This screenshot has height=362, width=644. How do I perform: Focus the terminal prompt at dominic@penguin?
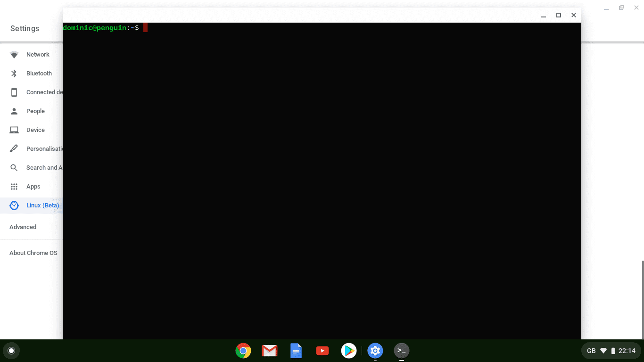(x=104, y=27)
